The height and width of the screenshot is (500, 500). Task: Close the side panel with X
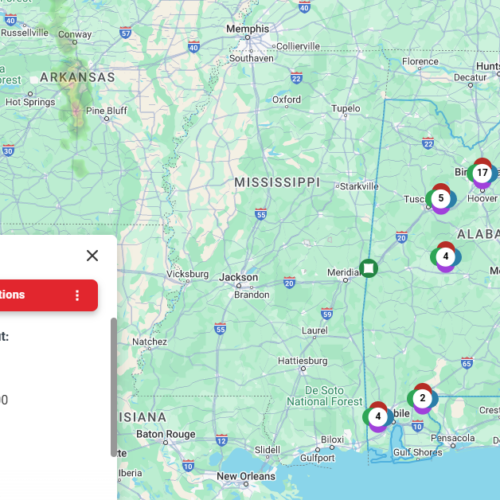[x=92, y=256]
